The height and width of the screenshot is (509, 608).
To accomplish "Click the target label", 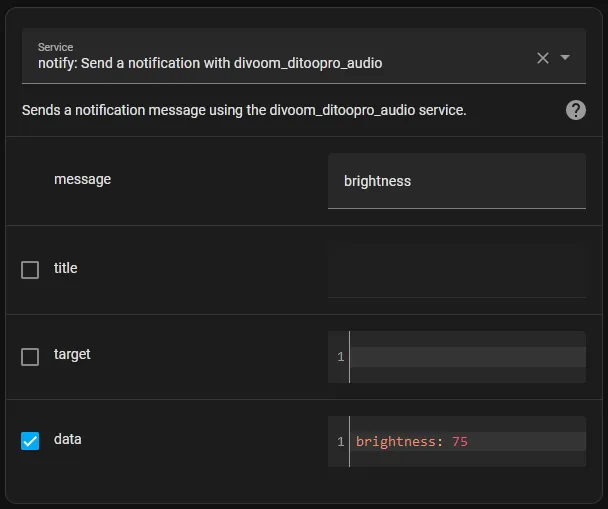I will coord(72,354).
